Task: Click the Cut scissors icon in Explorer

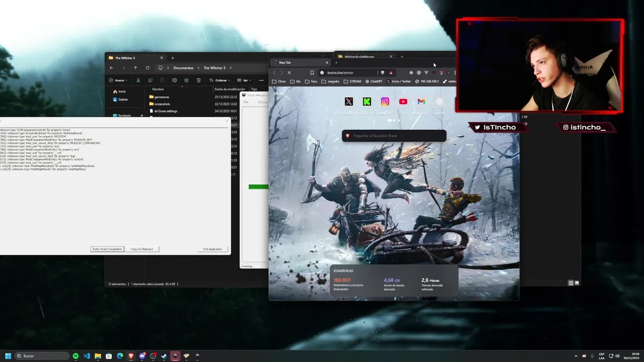Action: (138, 80)
